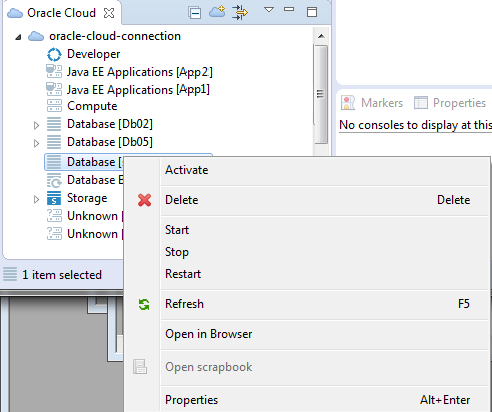Click the new cloud connection icon
492x412 pixels.
click(x=217, y=12)
